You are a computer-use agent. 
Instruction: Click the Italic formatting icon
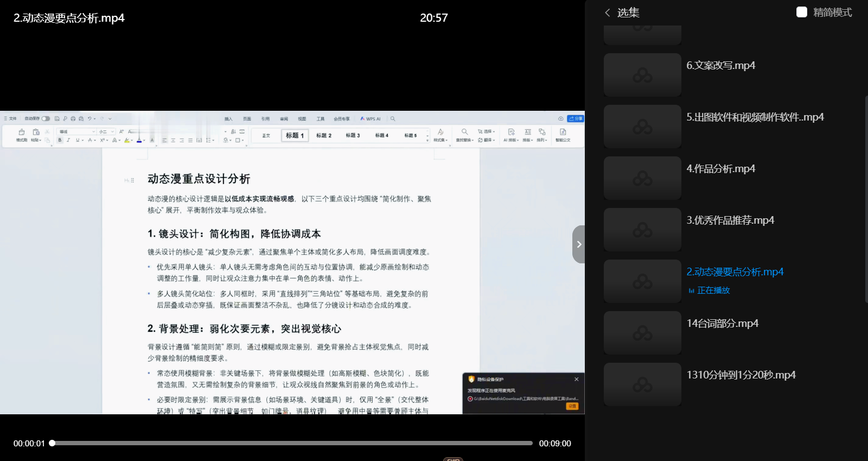pos(68,140)
